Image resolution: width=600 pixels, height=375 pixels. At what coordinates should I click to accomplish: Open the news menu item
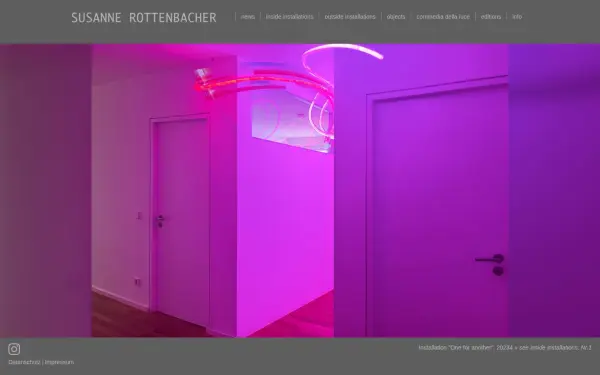248,17
